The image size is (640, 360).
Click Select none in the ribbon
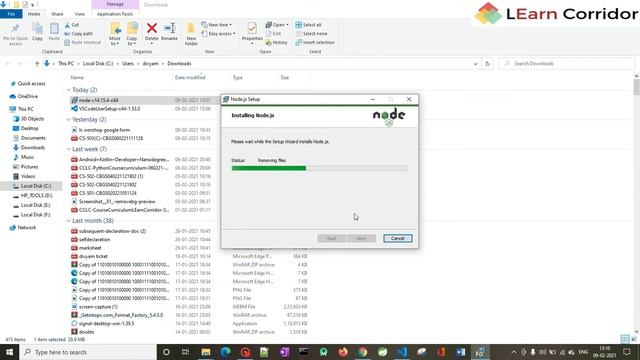tap(311, 33)
